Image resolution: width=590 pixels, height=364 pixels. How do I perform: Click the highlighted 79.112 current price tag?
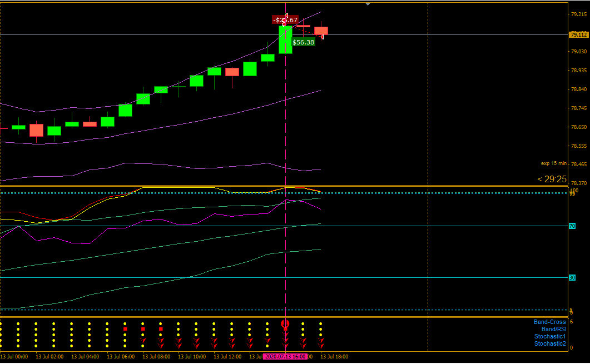[579, 34]
